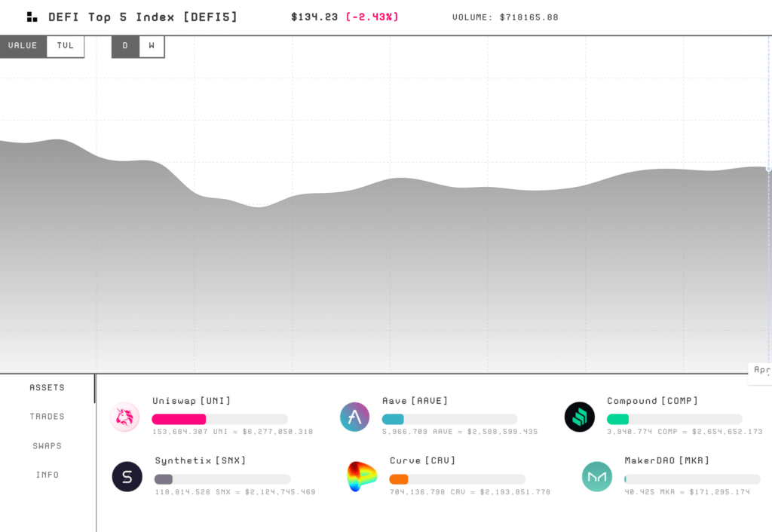The width and height of the screenshot is (772, 532).
Task: Click the DEFI5 index logo icon
Action: tap(32, 17)
